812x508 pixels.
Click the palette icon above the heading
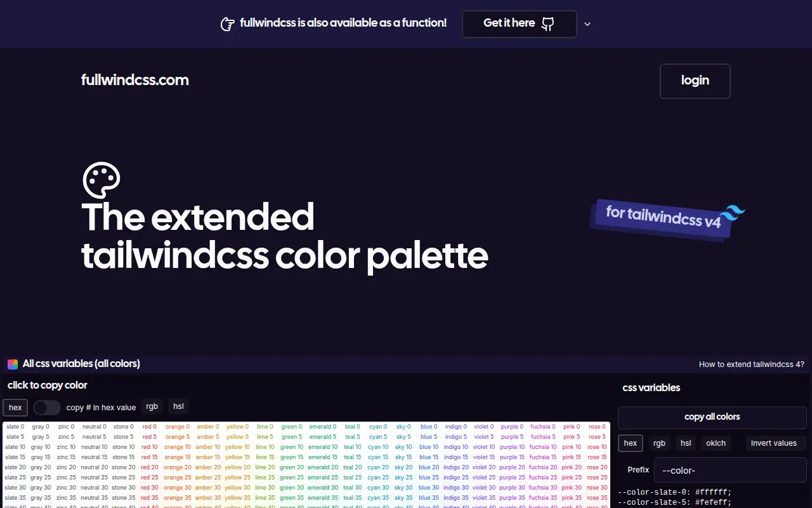pyautogui.click(x=101, y=180)
